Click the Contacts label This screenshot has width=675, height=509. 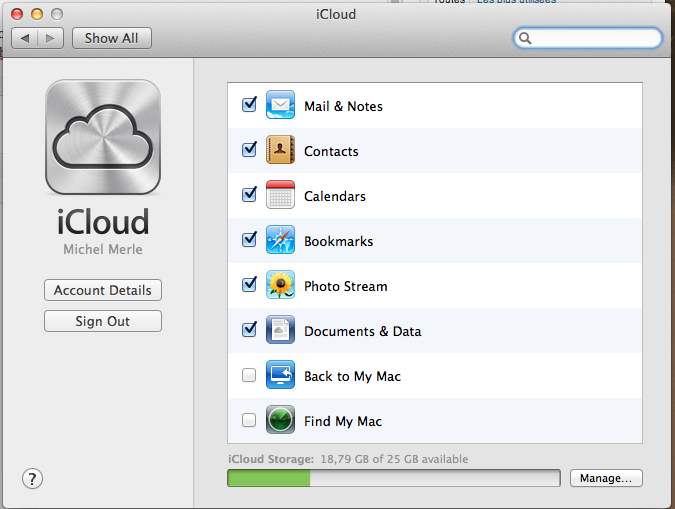(331, 152)
